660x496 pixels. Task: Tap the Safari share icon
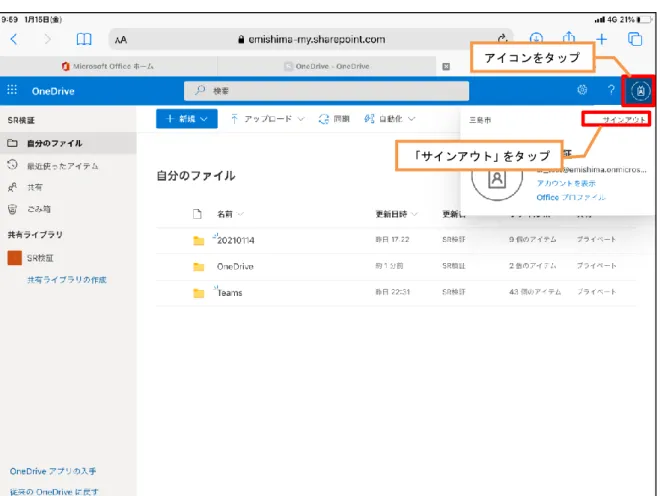coord(569,38)
